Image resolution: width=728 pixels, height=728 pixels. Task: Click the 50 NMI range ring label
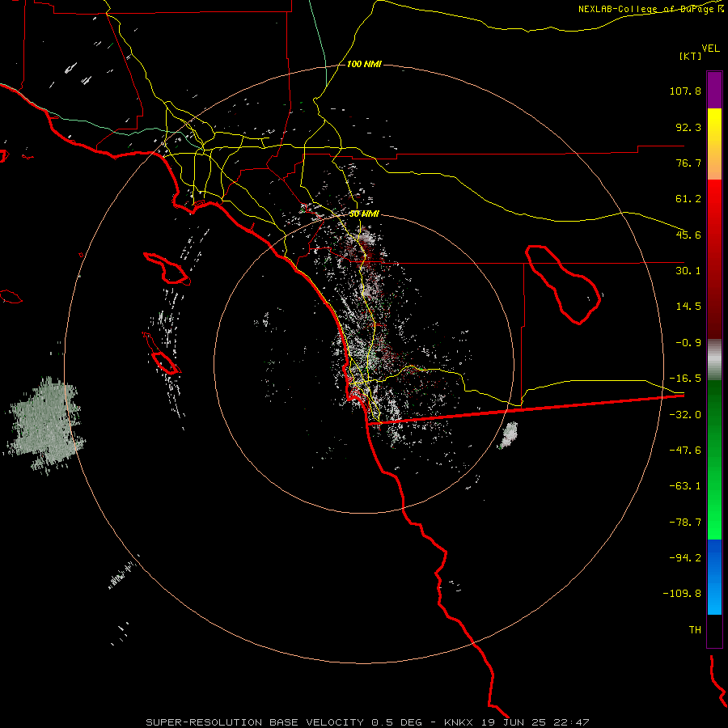364,214
